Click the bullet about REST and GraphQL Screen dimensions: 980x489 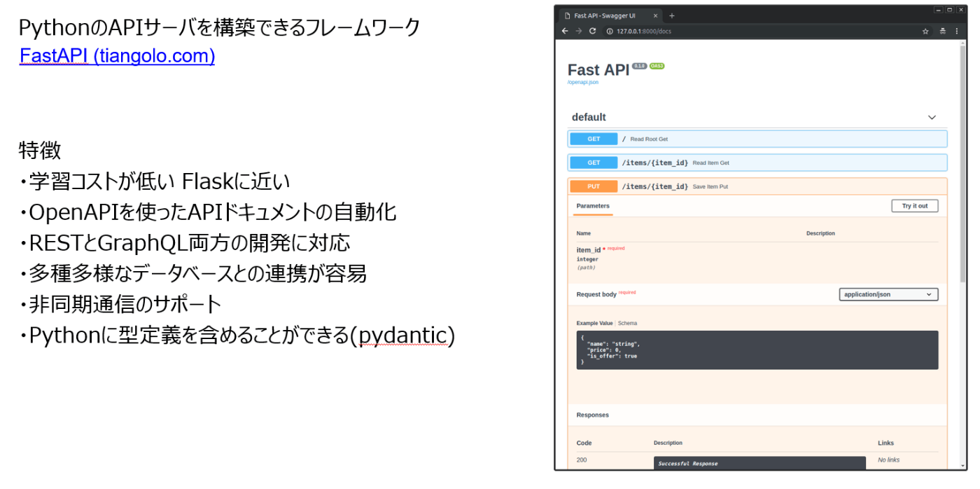coord(185,243)
